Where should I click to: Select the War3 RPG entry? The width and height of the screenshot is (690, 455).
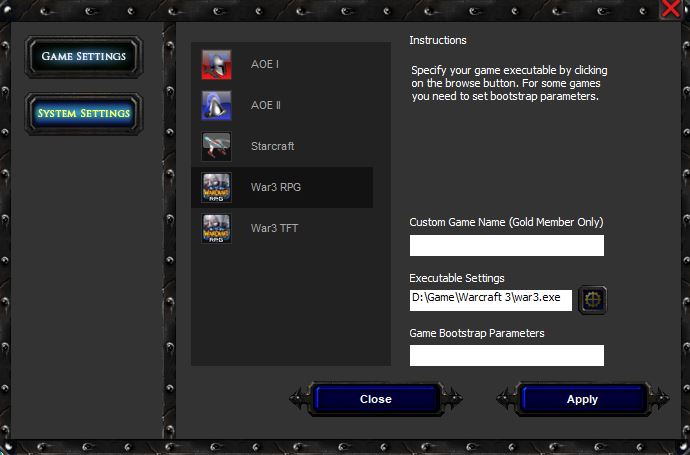282,187
